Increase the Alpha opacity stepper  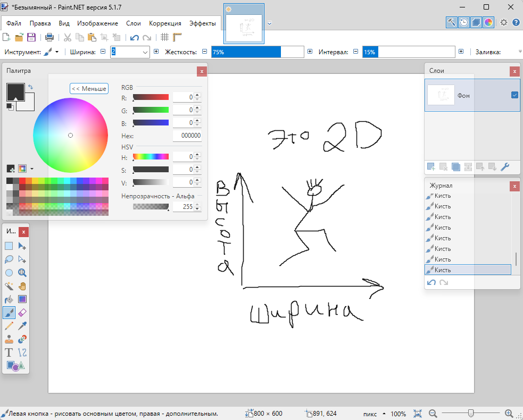click(197, 205)
